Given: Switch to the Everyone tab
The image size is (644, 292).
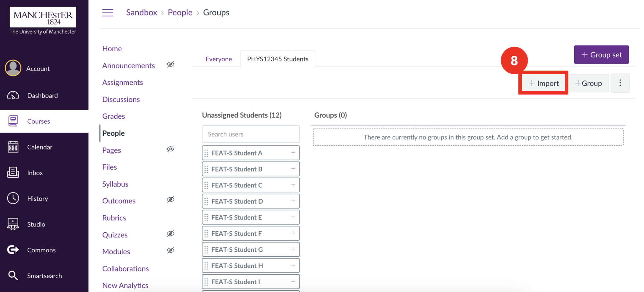Looking at the screenshot, I should point(219,59).
